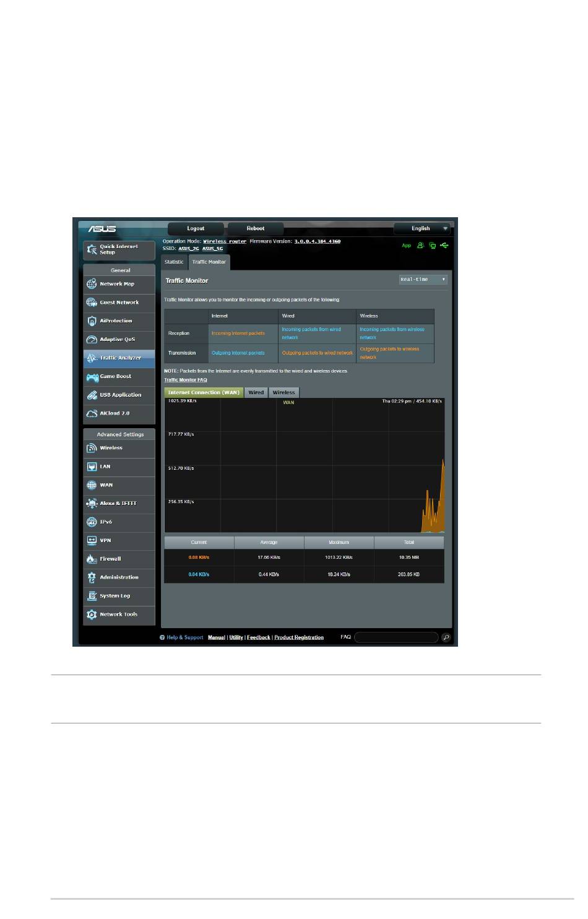
Task: Open Quick Internet Setup wizard icon
Action: tap(92, 249)
